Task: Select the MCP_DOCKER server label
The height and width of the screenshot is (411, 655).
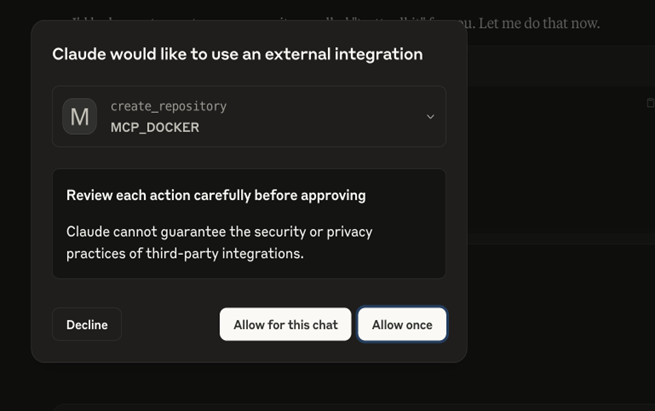Action: [x=155, y=128]
